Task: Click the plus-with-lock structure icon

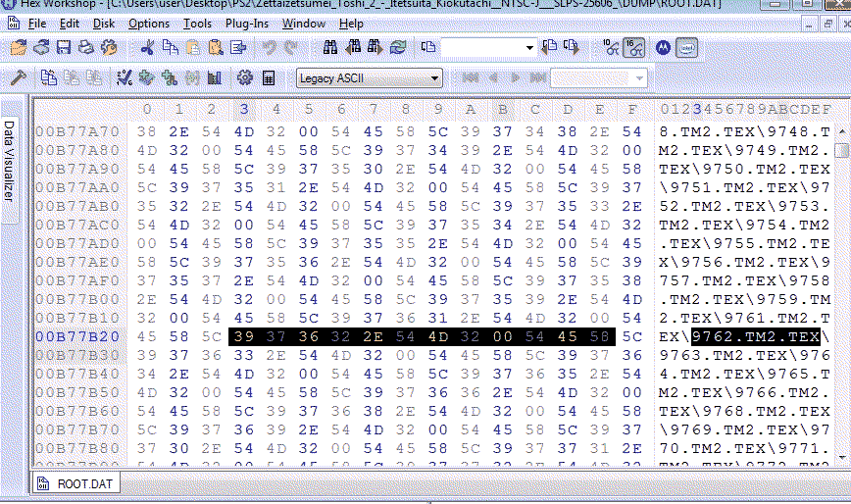Action: pyautogui.click(x=169, y=78)
